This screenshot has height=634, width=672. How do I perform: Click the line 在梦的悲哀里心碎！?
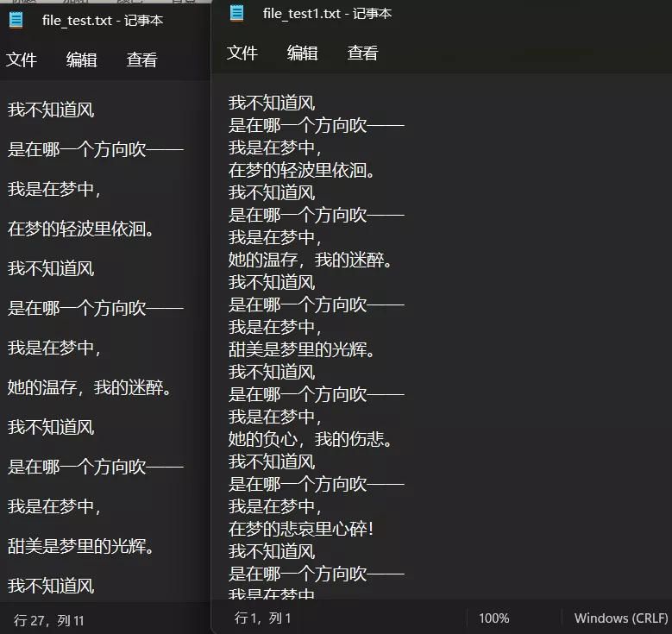tap(301, 529)
